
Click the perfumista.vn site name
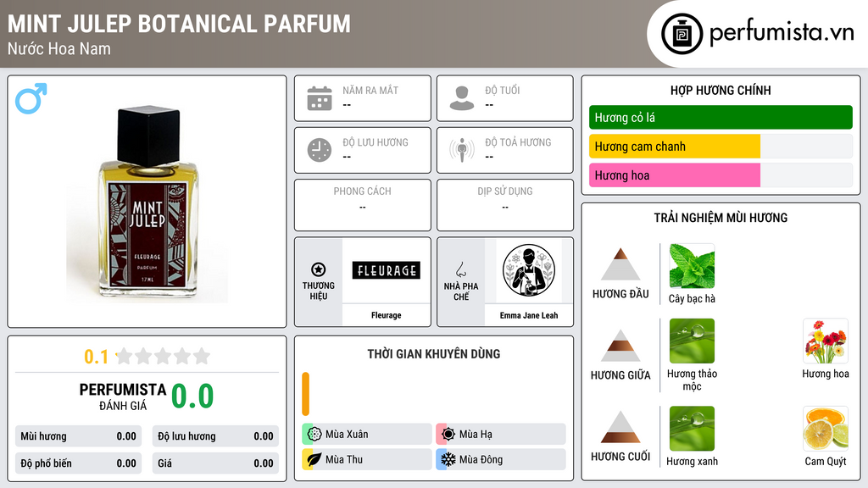[782, 33]
